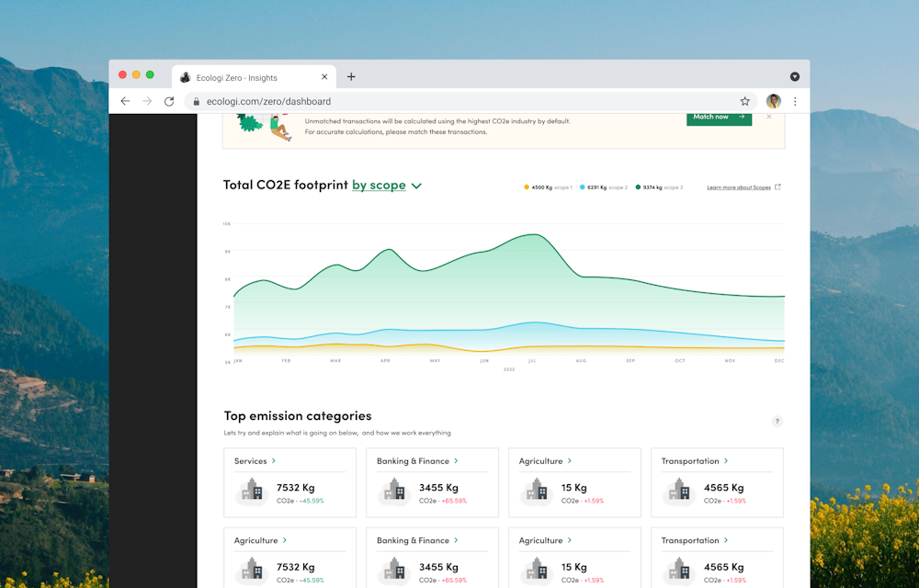This screenshot has width=919, height=588.
Task: Bookmark this page using the star icon
Action: (x=745, y=101)
